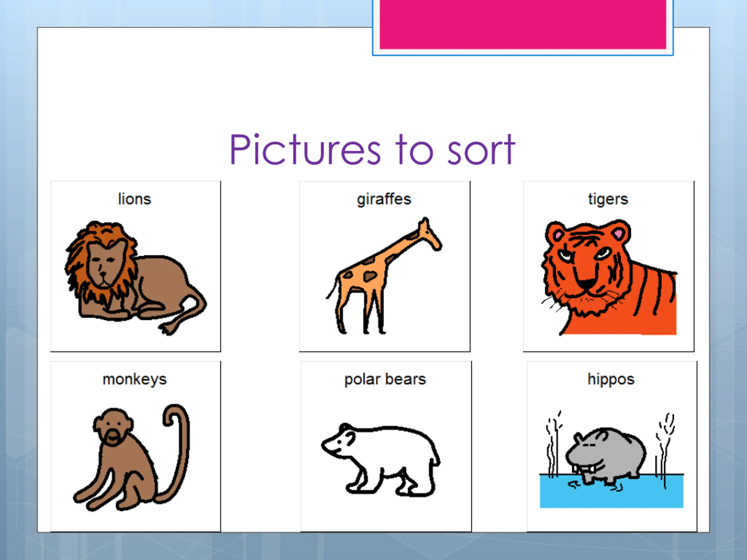Click the pink rectangle at top
Screen dimensions: 747x560
point(523,24)
